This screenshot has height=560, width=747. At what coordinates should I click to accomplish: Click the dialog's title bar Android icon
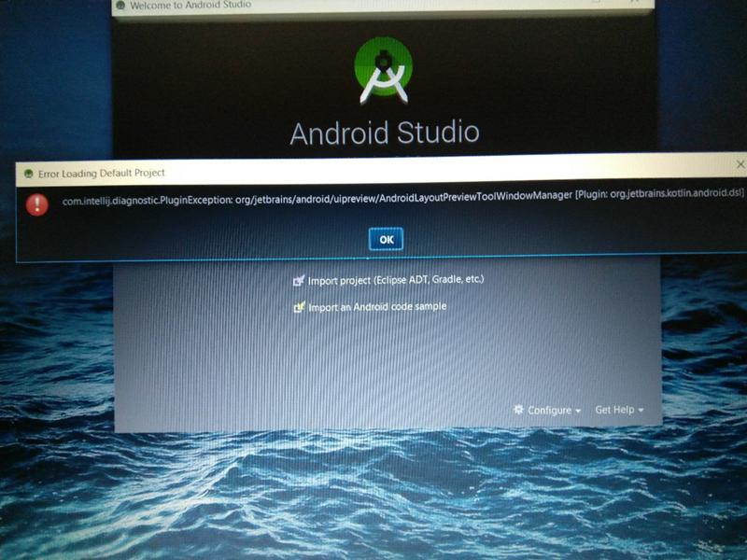point(29,174)
